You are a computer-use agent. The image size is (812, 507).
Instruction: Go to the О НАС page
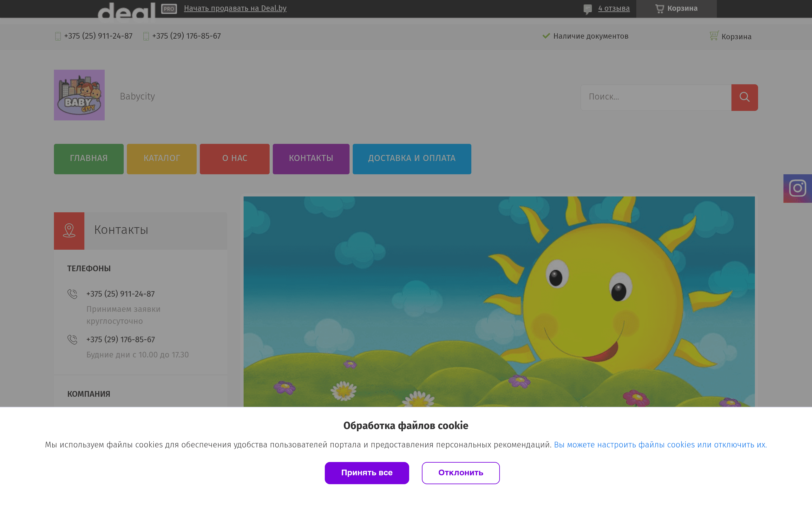[x=234, y=159]
